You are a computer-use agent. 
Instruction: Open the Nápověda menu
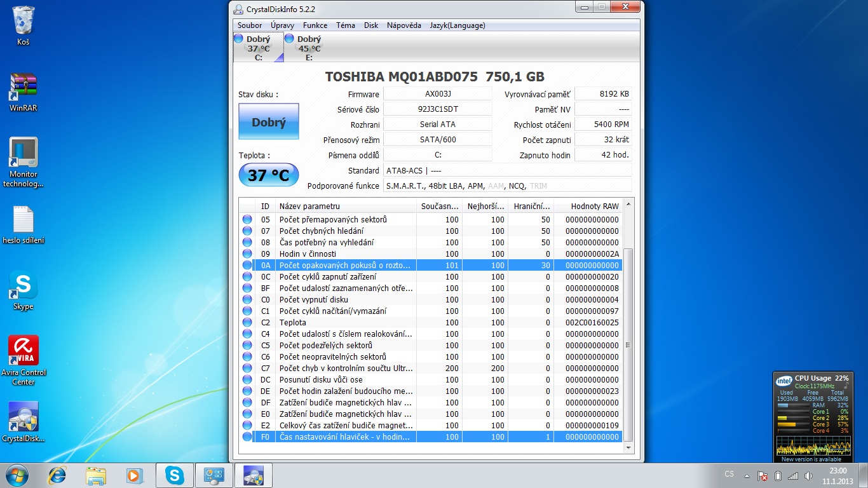tap(404, 25)
